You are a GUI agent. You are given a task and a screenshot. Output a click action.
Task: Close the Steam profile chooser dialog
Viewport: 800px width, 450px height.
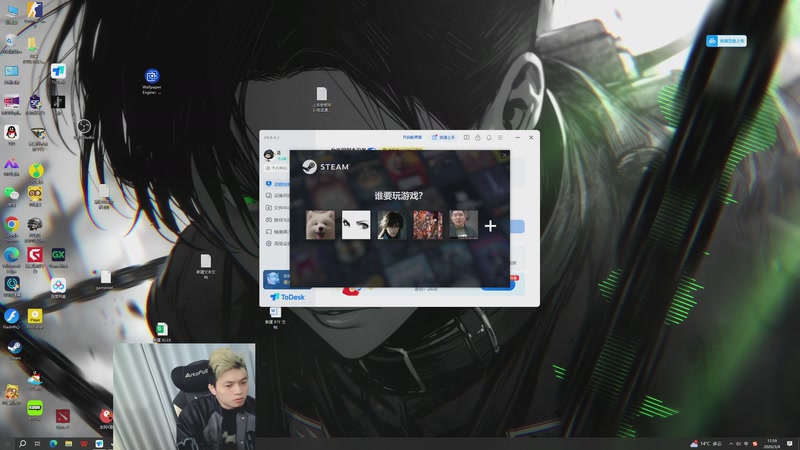(x=505, y=155)
